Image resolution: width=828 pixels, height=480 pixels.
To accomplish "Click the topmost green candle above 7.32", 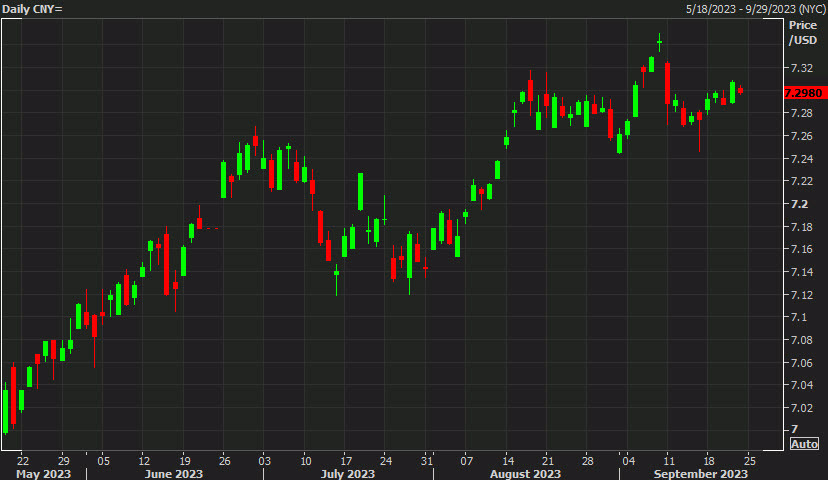I will click(660, 42).
